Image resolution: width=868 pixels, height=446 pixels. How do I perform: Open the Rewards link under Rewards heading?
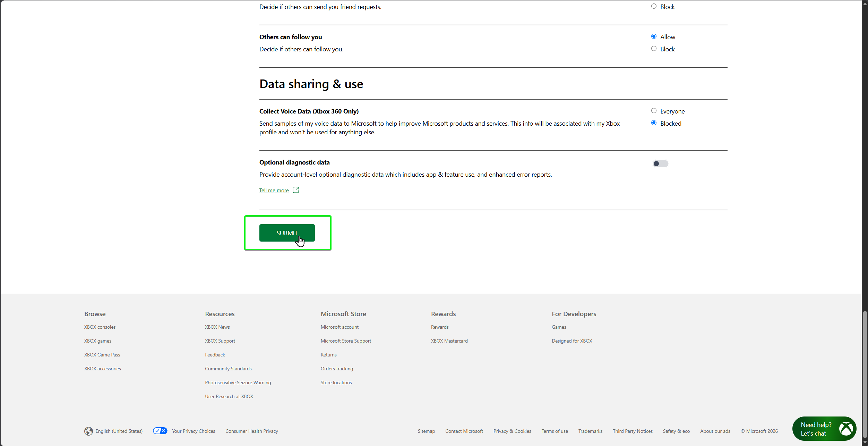point(440,327)
